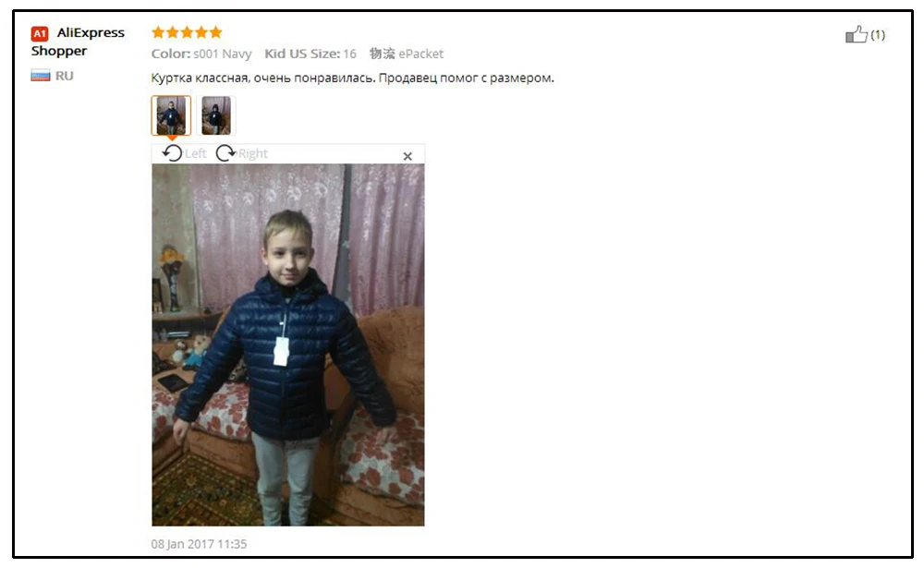Click the rotate left arrow icon
The width and height of the screenshot is (924, 568).
pyautogui.click(x=172, y=153)
